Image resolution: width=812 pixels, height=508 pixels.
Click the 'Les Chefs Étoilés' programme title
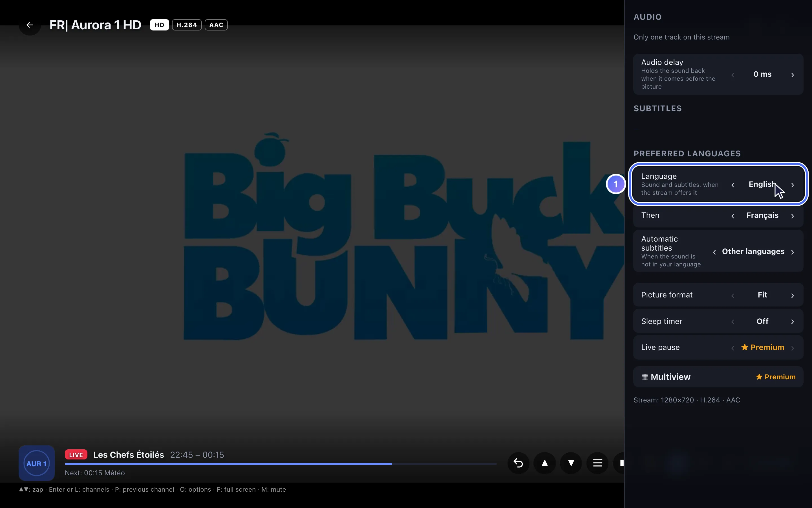coord(129,455)
